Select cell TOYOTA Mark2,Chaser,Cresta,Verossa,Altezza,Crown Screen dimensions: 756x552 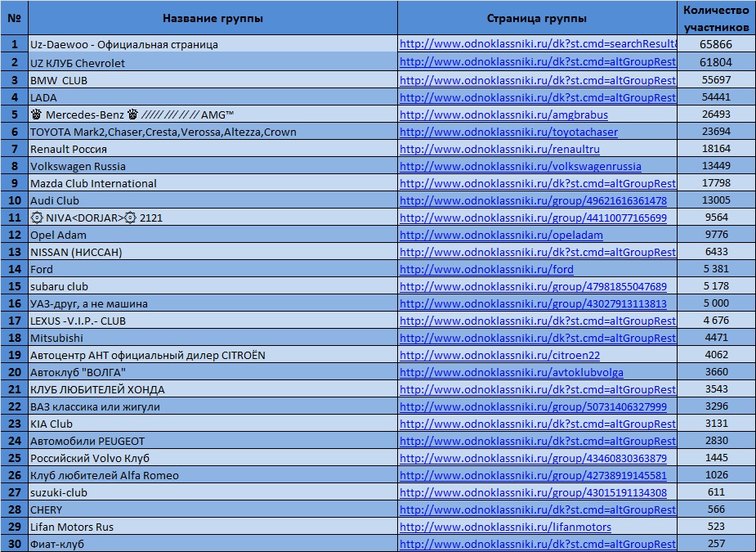(x=212, y=132)
